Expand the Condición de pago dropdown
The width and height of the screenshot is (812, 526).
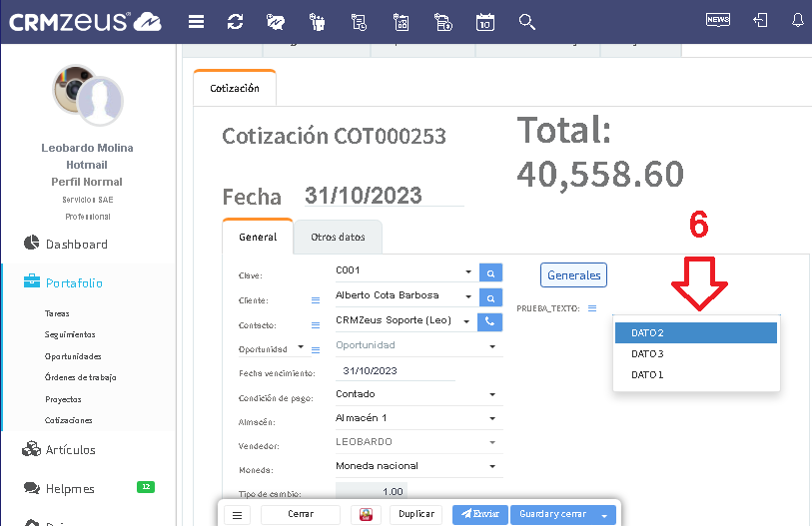point(492,394)
